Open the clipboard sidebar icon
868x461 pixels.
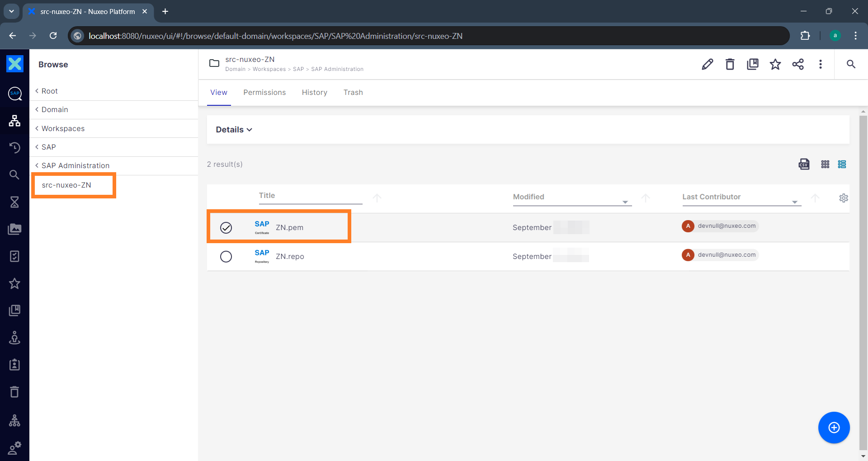coord(14,365)
